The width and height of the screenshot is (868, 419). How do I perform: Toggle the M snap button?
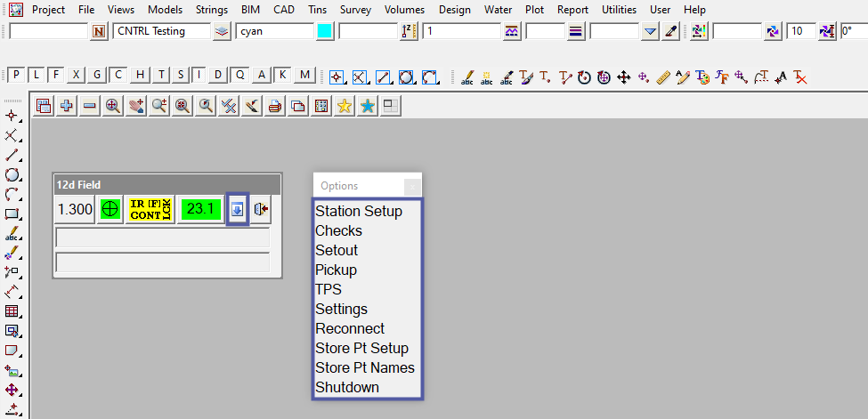point(305,75)
